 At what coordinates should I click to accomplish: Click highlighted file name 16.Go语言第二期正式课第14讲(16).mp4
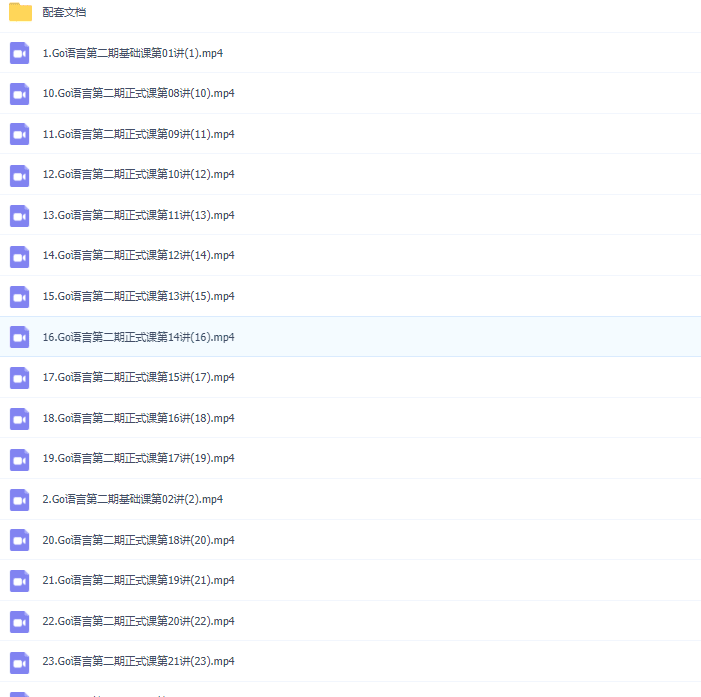click(138, 337)
